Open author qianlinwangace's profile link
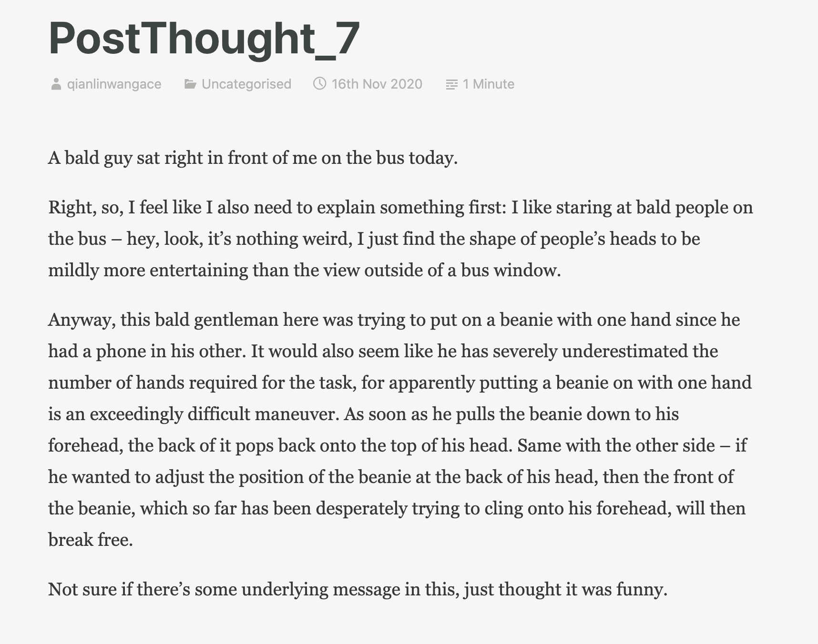818x644 pixels. [x=114, y=84]
